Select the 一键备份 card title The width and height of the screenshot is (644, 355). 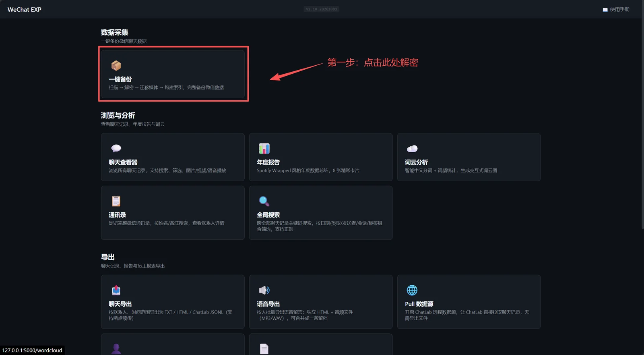click(120, 79)
